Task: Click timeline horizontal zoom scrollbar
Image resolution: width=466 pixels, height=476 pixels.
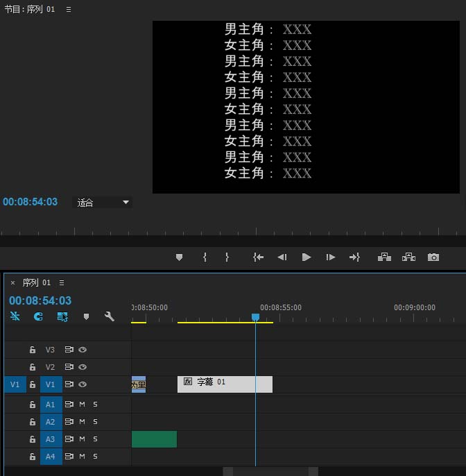Action: coord(270,471)
